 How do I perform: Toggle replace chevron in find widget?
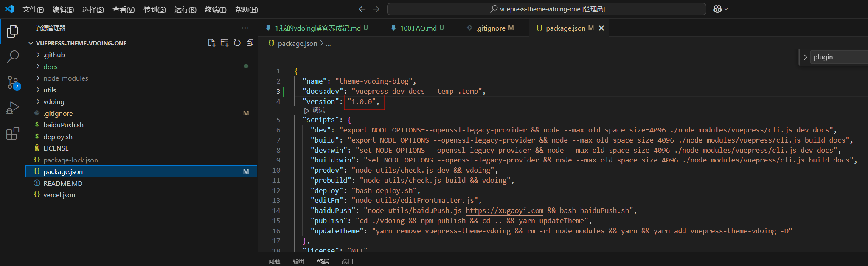pyautogui.click(x=805, y=57)
